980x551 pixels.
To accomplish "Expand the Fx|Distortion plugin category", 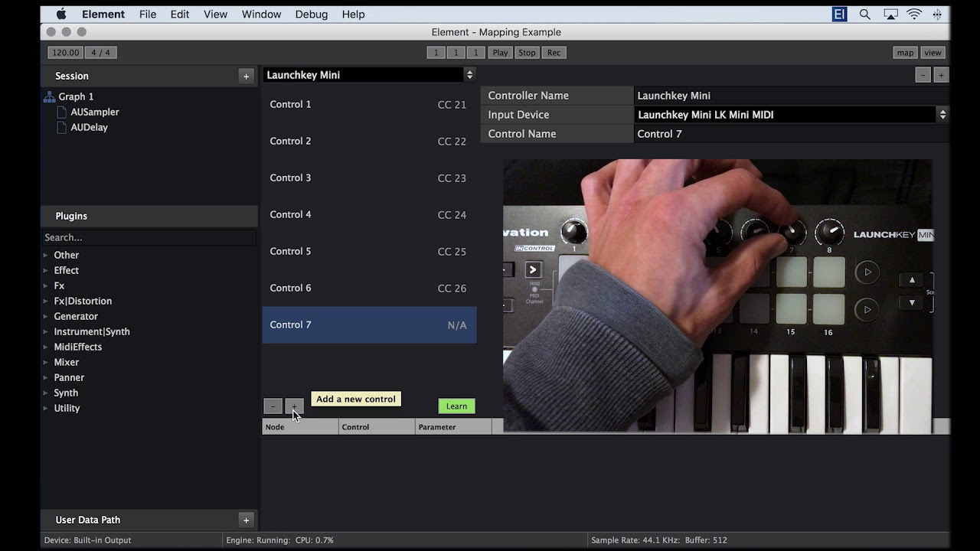I will [46, 301].
